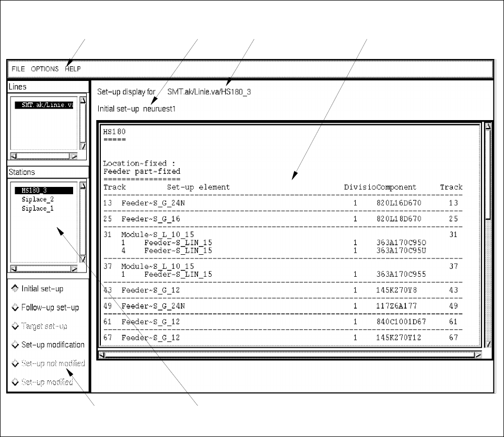This screenshot has width=504, height=437.
Task: Click Stations list scroll right arrow
Action: pyautogui.click(x=74, y=269)
